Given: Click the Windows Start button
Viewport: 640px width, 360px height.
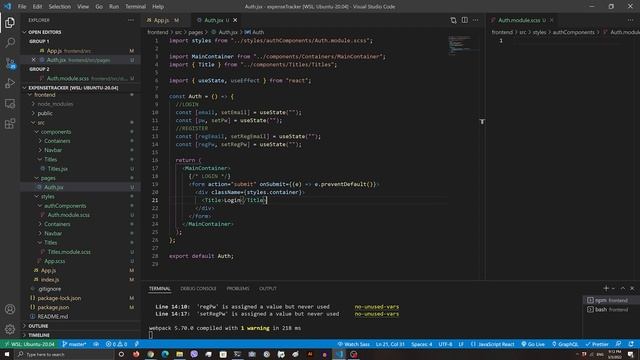Looking at the screenshot, I should (7, 354).
